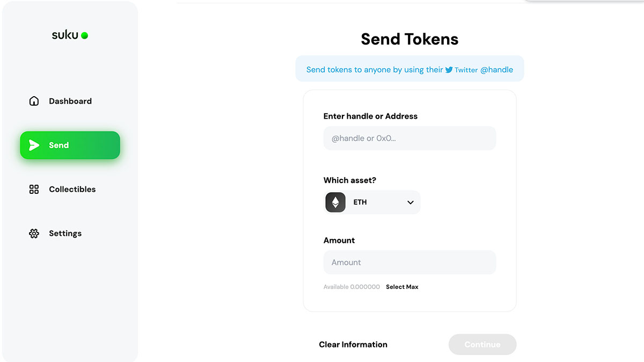Click Clear Information button
This screenshot has width=644, height=362.
coord(353,344)
